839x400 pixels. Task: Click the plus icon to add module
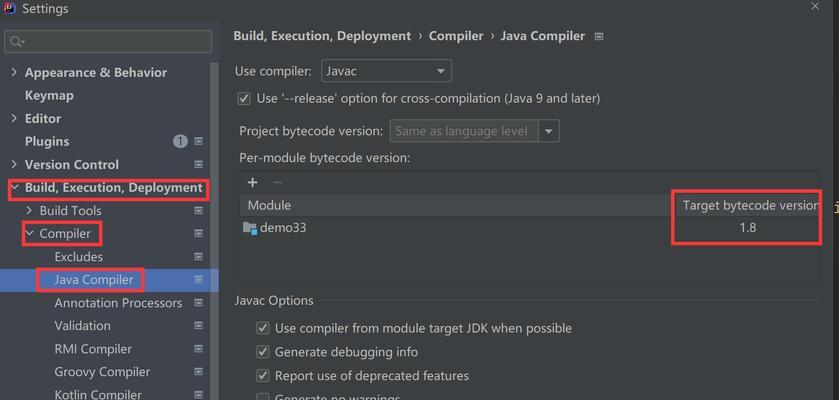click(253, 182)
